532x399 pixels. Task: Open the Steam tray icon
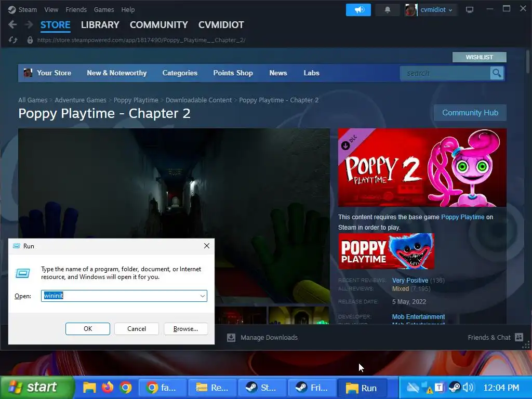pyautogui.click(x=455, y=388)
